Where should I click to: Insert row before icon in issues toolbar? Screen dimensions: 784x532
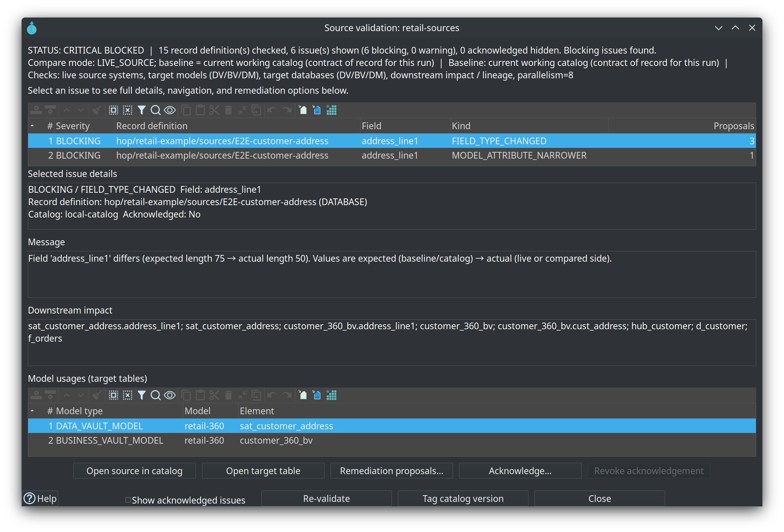[36, 110]
